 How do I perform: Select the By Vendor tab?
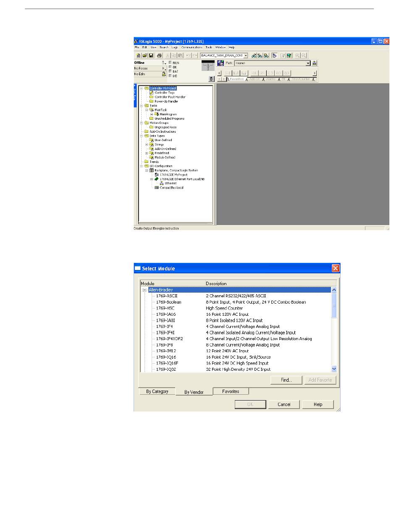point(194,392)
